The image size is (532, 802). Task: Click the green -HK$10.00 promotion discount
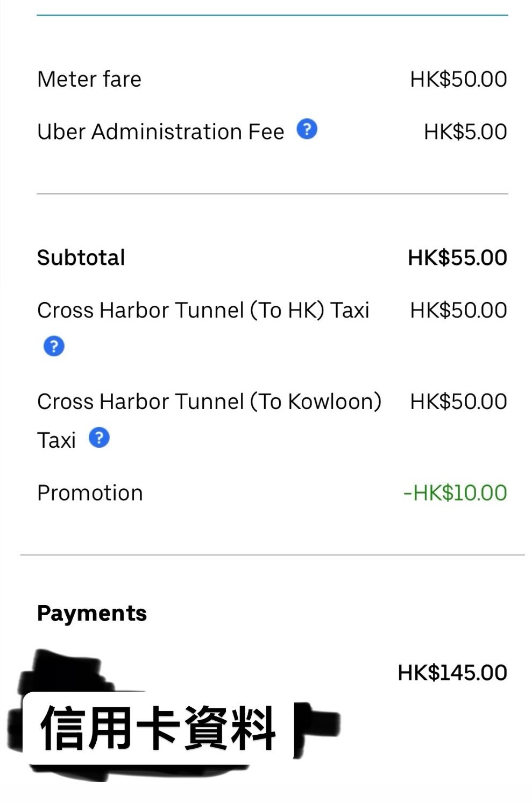455,493
